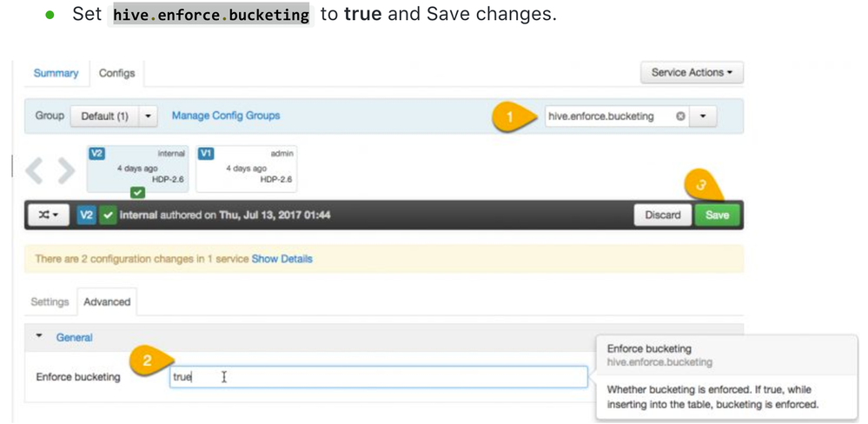This screenshot has height=424, width=868.
Task: Click the green checkmark in the dark bar
Action: click(108, 215)
